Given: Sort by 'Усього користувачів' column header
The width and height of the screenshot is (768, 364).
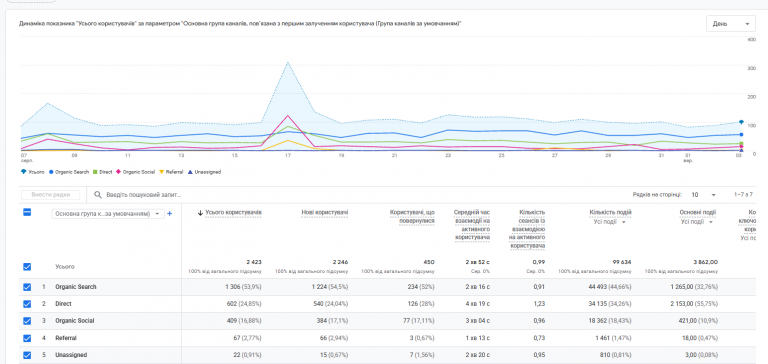Looking at the screenshot, I should pos(233,213).
